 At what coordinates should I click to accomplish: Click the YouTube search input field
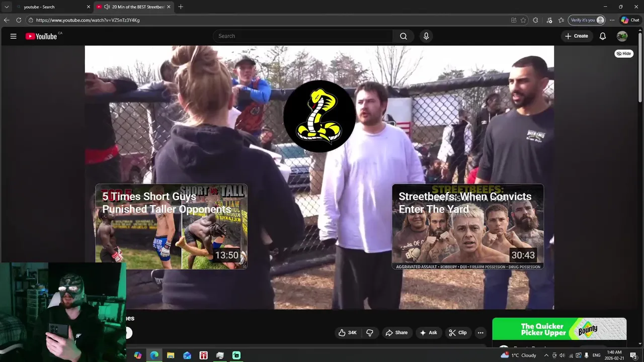tap(303, 36)
